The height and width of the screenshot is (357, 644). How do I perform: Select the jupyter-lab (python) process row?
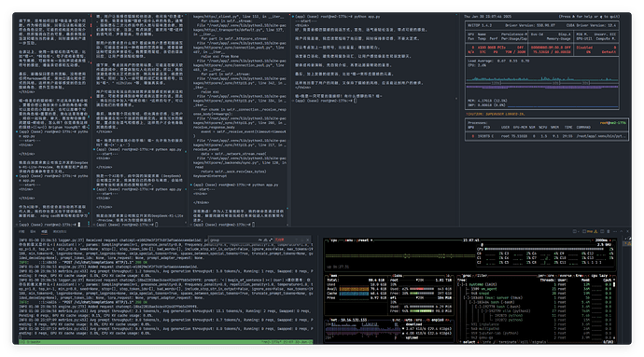[x=534, y=333]
